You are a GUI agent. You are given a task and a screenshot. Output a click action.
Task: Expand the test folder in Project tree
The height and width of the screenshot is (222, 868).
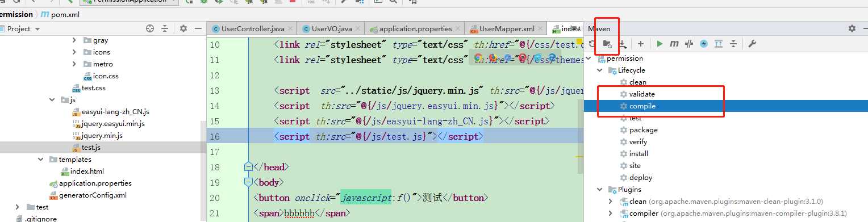pyautogui.click(x=18, y=207)
